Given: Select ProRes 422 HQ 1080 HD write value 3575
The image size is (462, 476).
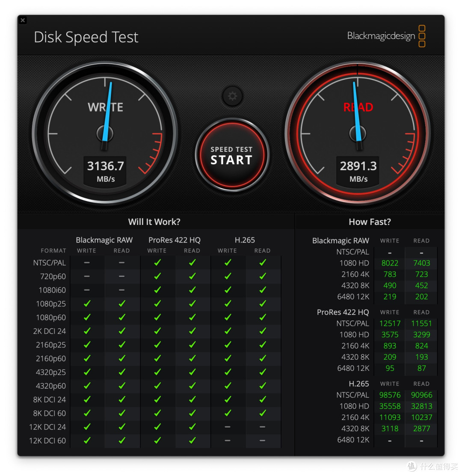Looking at the screenshot, I should coord(390,335).
